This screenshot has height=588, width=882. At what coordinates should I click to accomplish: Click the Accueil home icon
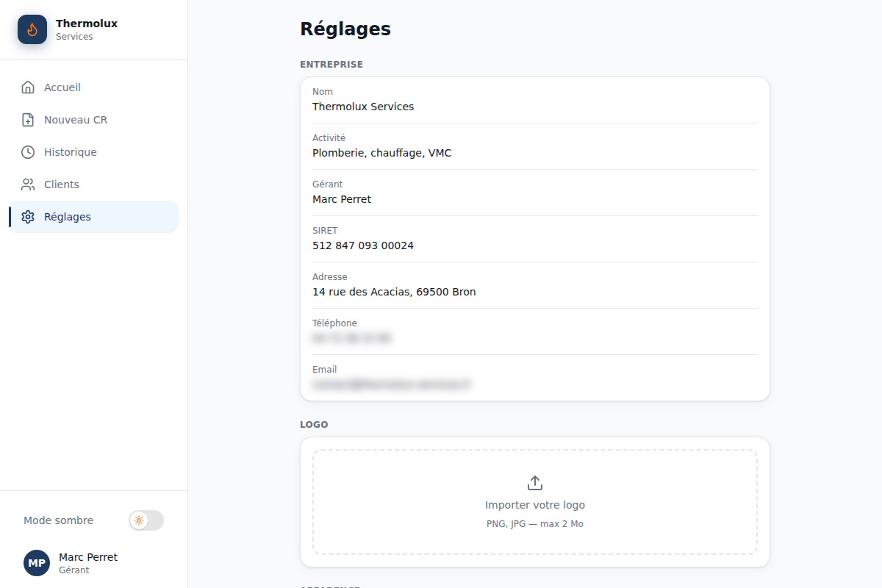[x=28, y=87]
